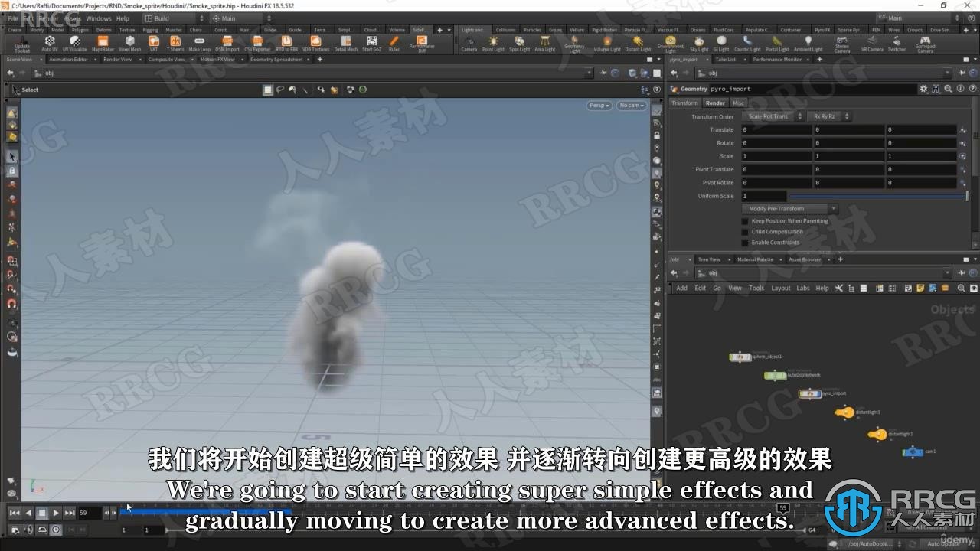This screenshot has height=551, width=980.
Task: Open the Material Palette tab
Action: (x=755, y=259)
